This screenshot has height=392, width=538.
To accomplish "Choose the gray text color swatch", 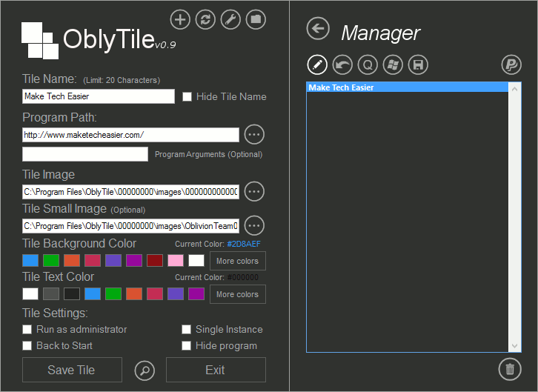I will [51, 294].
